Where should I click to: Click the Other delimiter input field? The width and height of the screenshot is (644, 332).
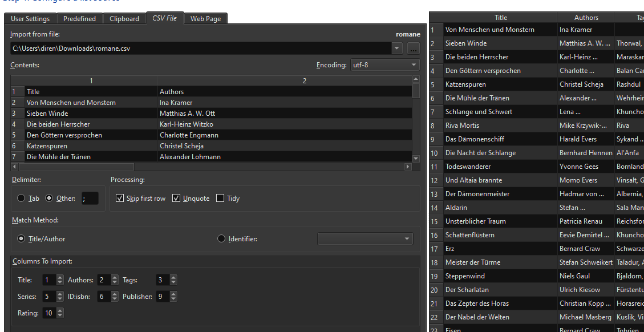coord(90,199)
